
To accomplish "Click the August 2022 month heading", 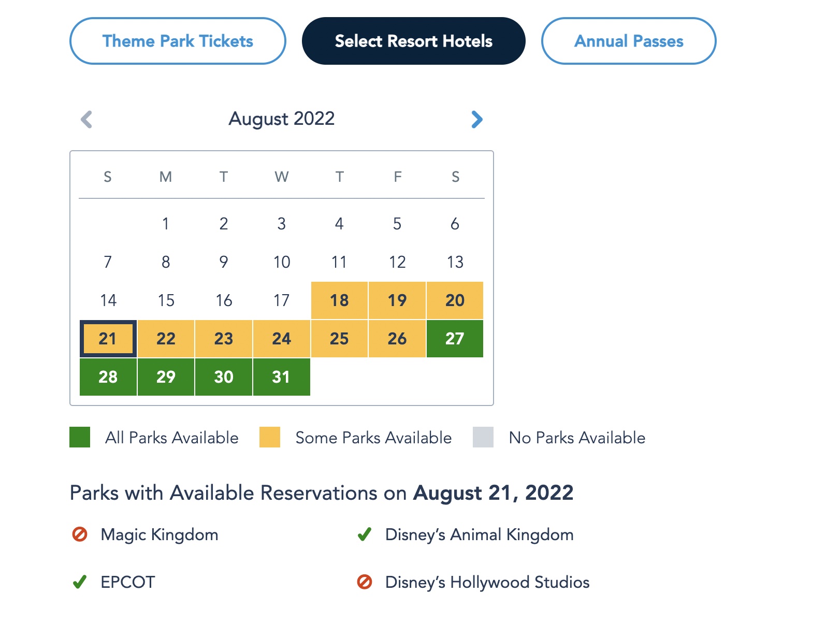I will pyautogui.click(x=282, y=119).
